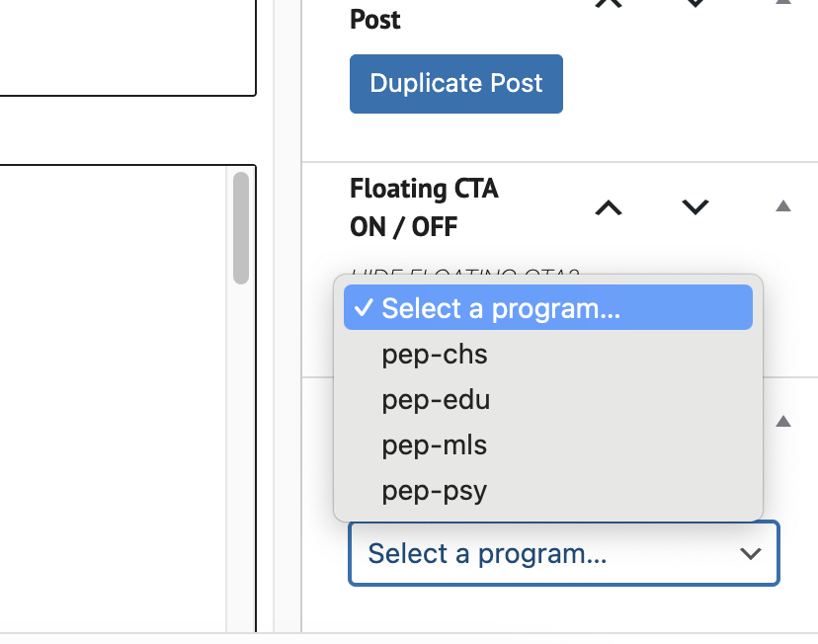The width and height of the screenshot is (818, 644).
Task: Click the Duplicate Post button
Action: tap(455, 84)
